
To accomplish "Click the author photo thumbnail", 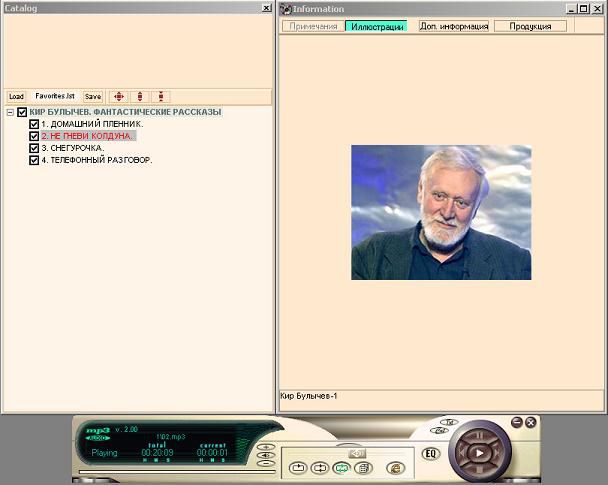I will [x=441, y=212].
